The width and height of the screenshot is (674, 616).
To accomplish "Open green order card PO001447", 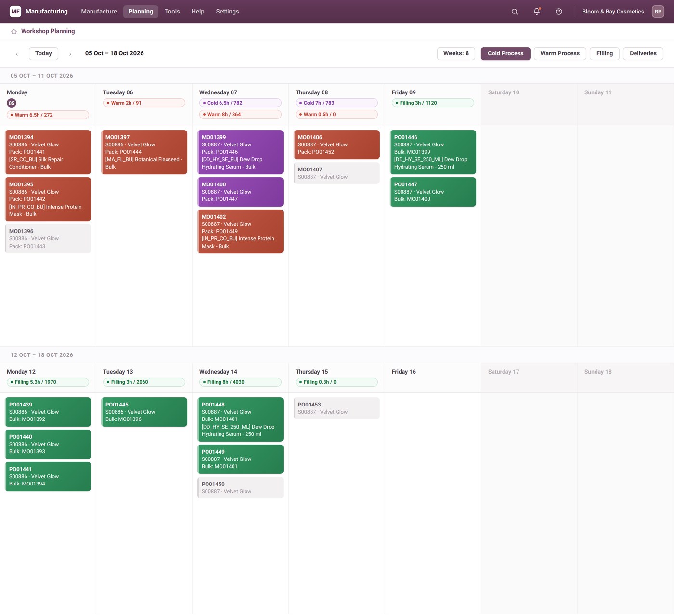I will coord(433,192).
